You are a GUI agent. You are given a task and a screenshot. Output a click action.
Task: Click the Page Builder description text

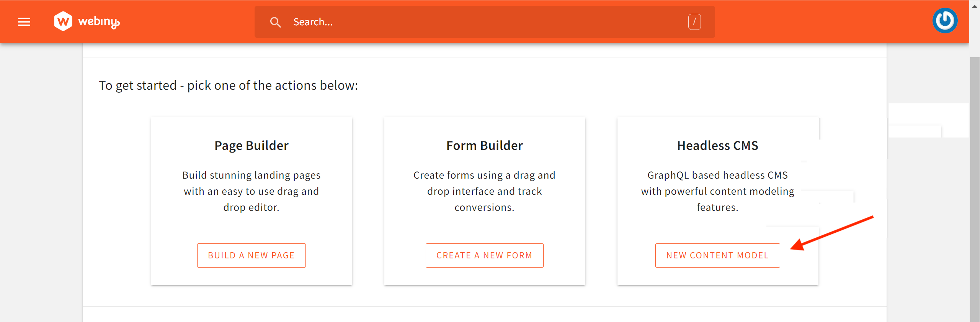click(x=252, y=191)
